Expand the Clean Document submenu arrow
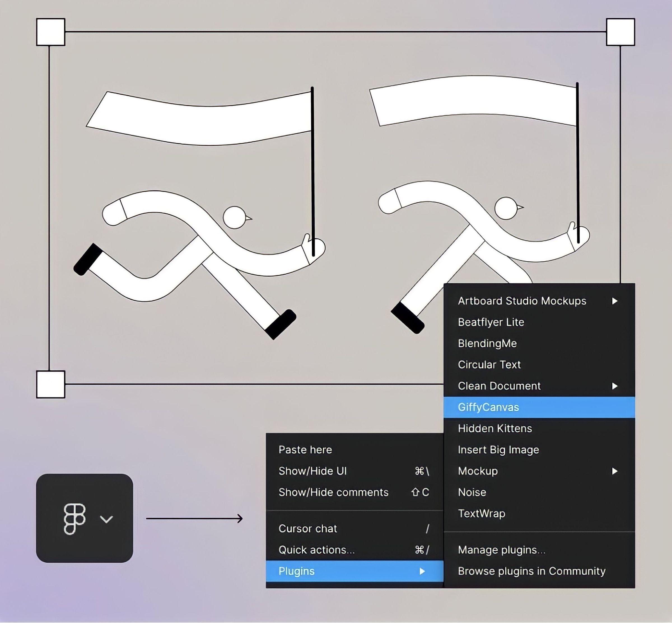The width and height of the screenshot is (672, 623). point(615,386)
